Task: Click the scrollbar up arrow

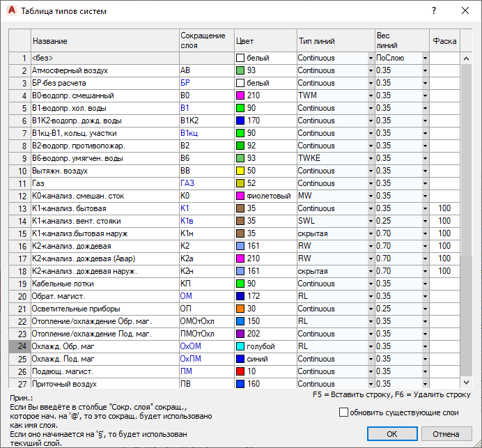Action: pyautogui.click(x=466, y=59)
